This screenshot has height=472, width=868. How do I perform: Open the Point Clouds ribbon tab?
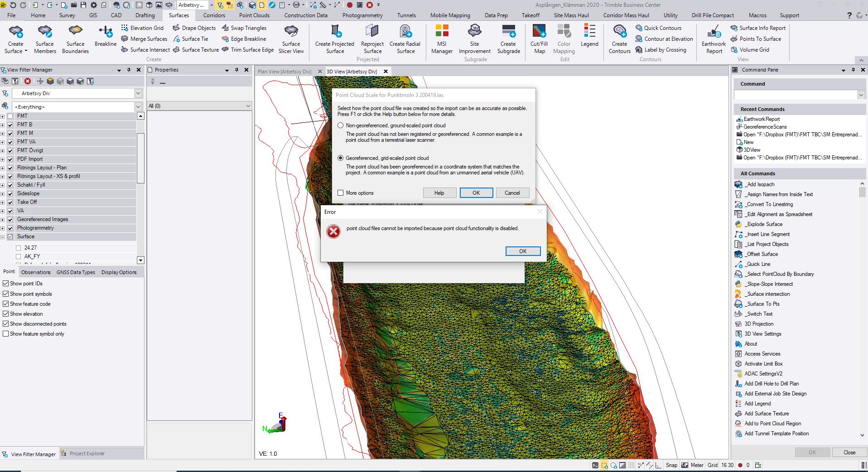[x=254, y=15]
